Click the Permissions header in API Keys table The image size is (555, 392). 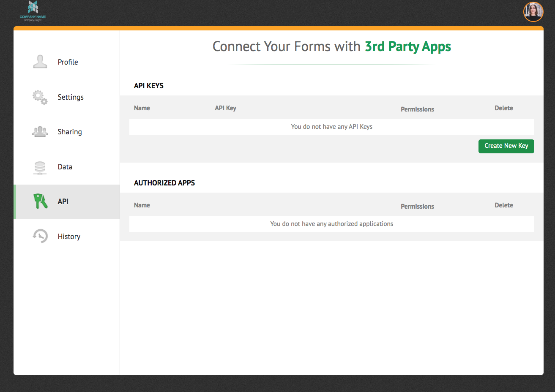pos(417,109)
